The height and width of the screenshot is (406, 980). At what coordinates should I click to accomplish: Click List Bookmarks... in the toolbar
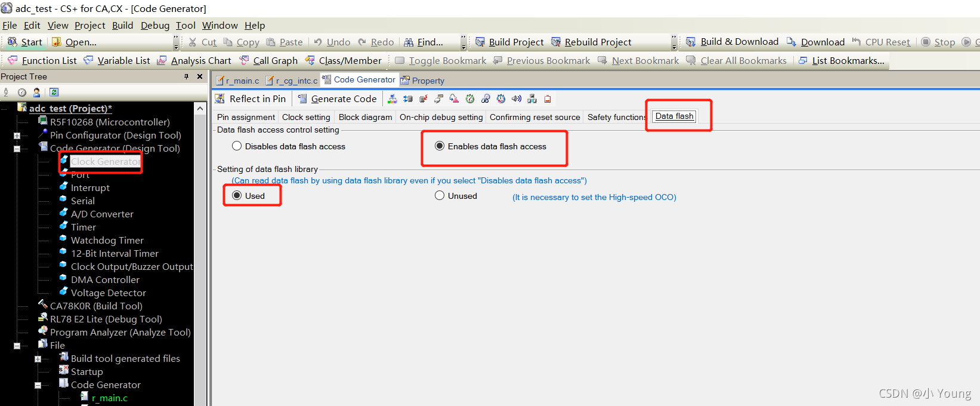click(842, 60)
